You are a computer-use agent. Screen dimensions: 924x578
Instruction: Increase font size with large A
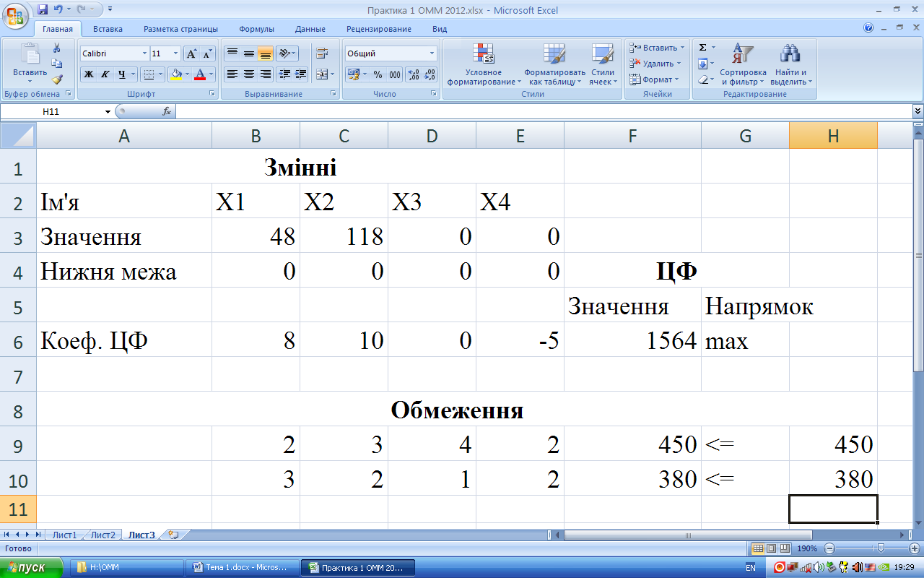[191, 53]
